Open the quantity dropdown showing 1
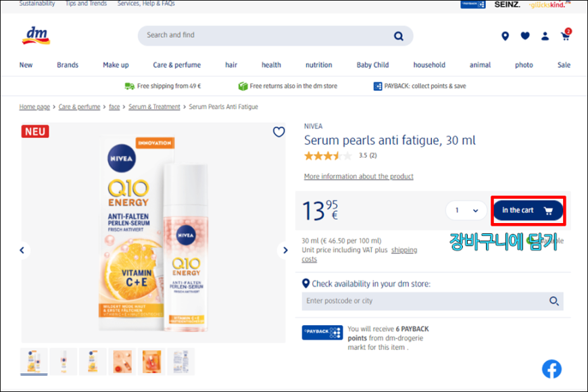 point(466,210)
